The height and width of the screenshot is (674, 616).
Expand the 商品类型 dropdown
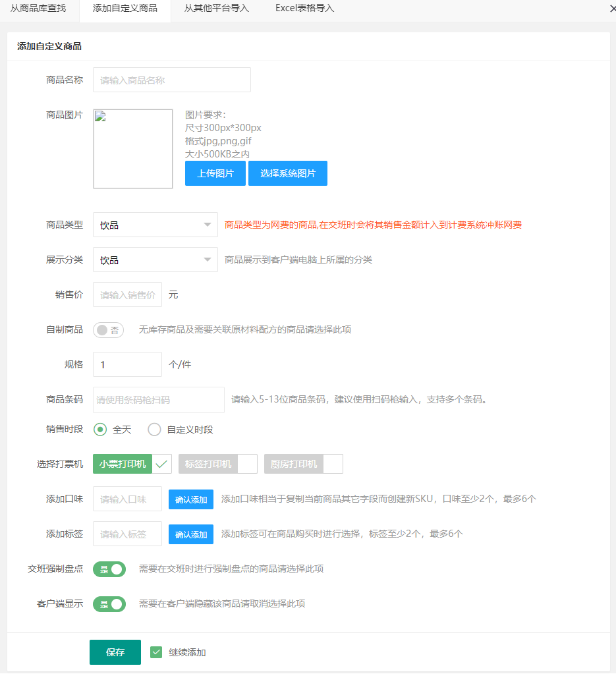(155, 225)
